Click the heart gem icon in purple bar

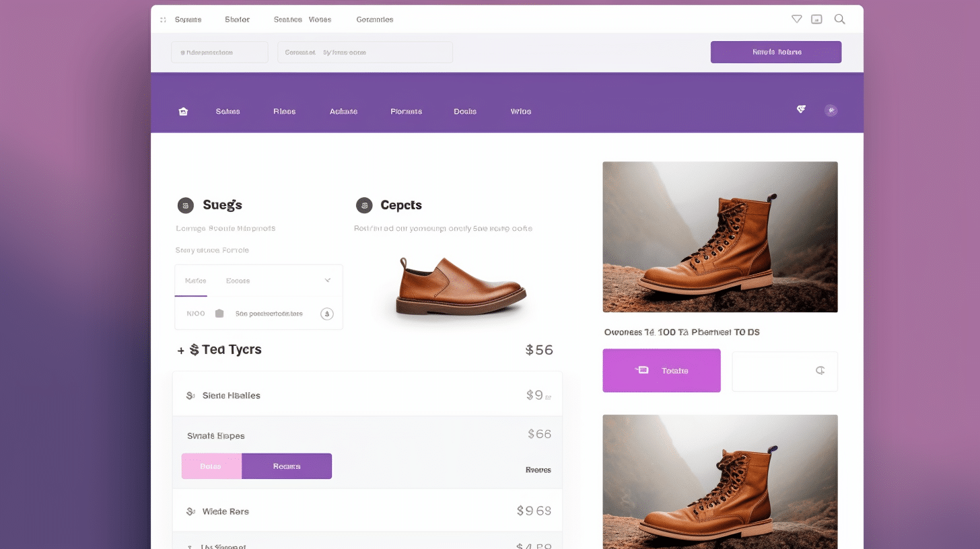[801, 109]
